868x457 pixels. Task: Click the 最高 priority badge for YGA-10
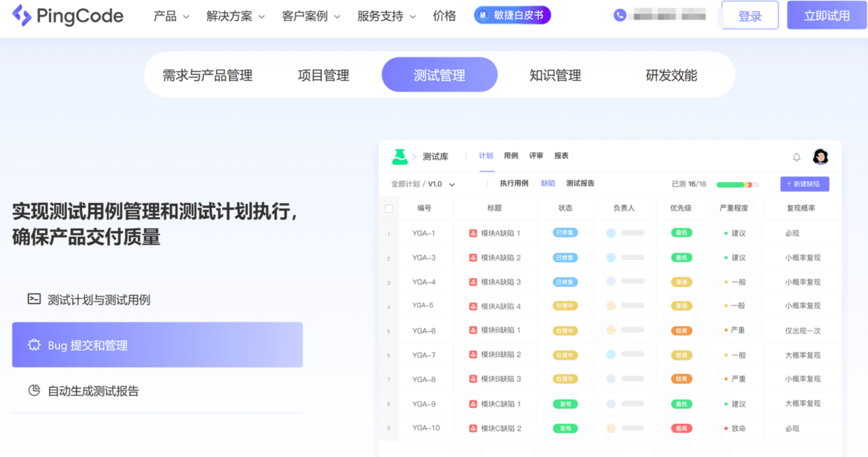tap(681, 428)
